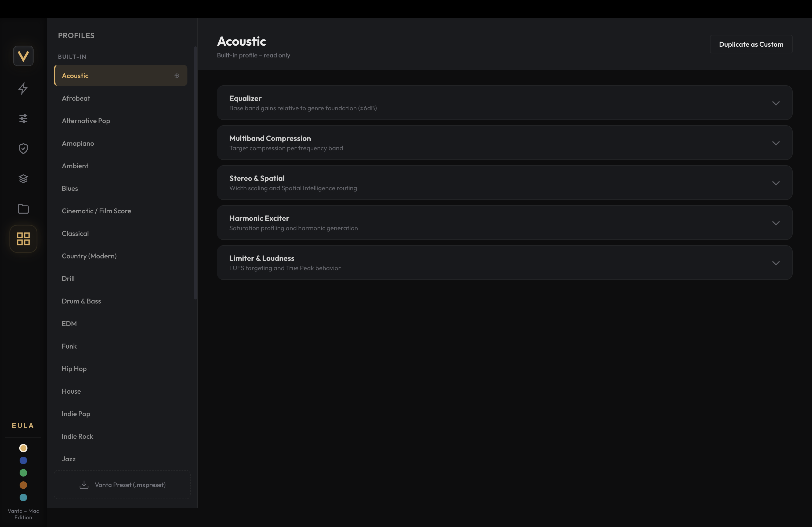Screen dimensions: 812x527
Task: Open the audio sliders adjustment panel icon
Action: (x=23, y=119)
